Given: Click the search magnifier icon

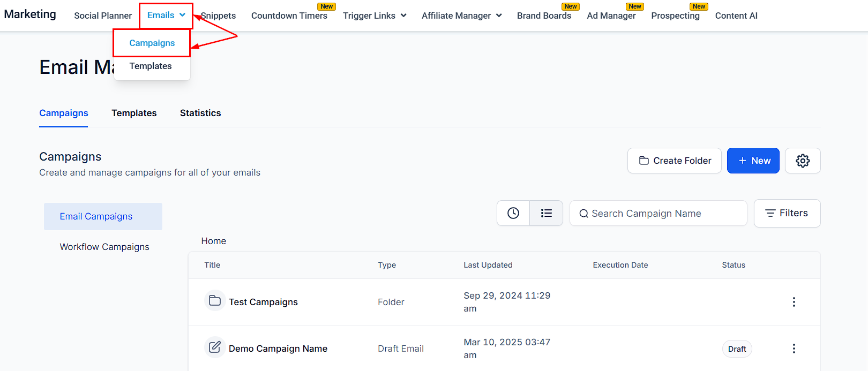Looking at the screenshot, I should point(583,214).
